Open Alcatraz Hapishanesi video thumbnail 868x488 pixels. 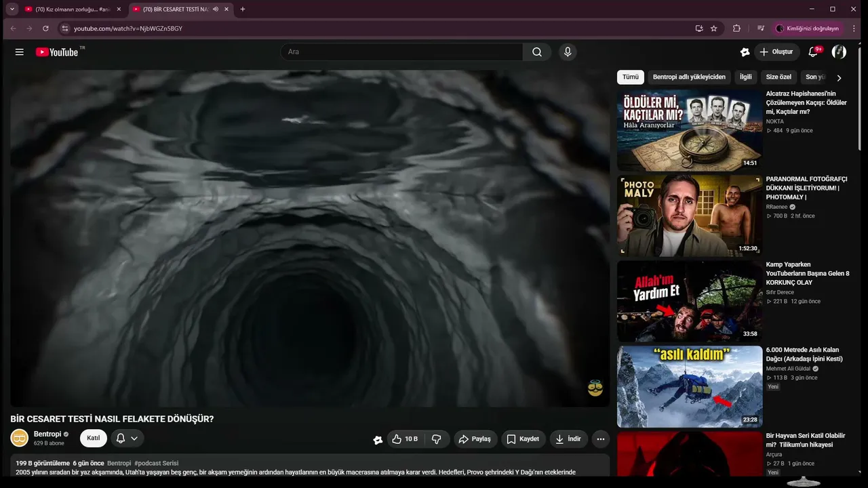(690, 130)
